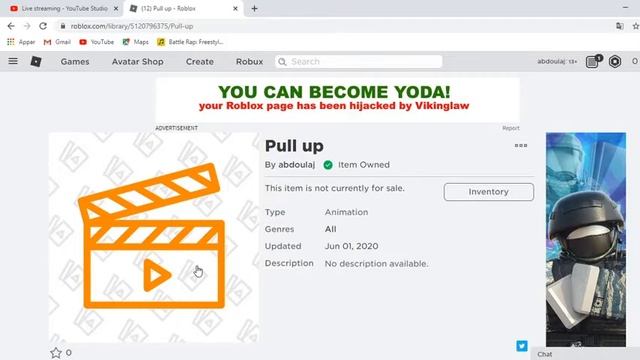Open the hamburger navigation menu
The image size is (640, 360).
pyautogui.click(x=13, y=61)
